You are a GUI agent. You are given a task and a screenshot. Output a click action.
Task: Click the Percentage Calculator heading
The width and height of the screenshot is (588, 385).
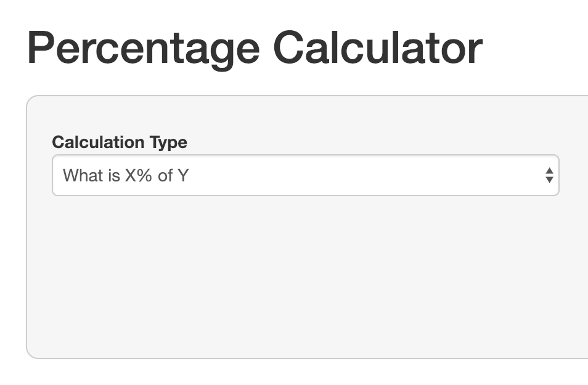tap(255, 48)
